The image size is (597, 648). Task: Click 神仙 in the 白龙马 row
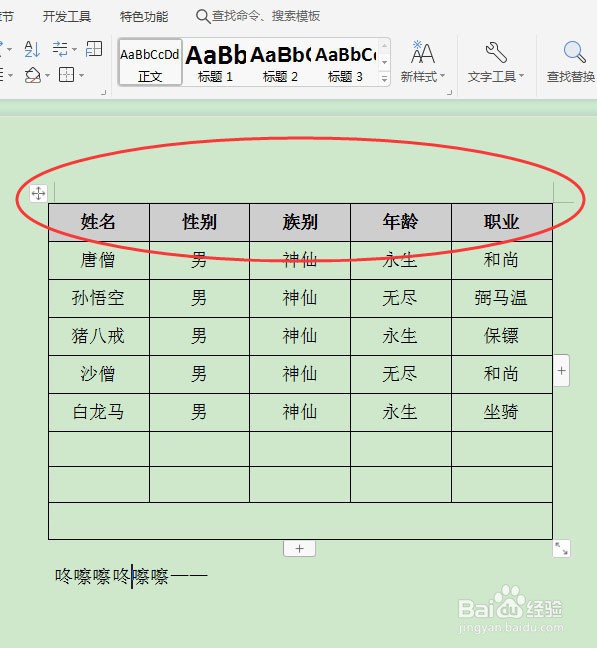pyautogui.click(x=300, y=412)
